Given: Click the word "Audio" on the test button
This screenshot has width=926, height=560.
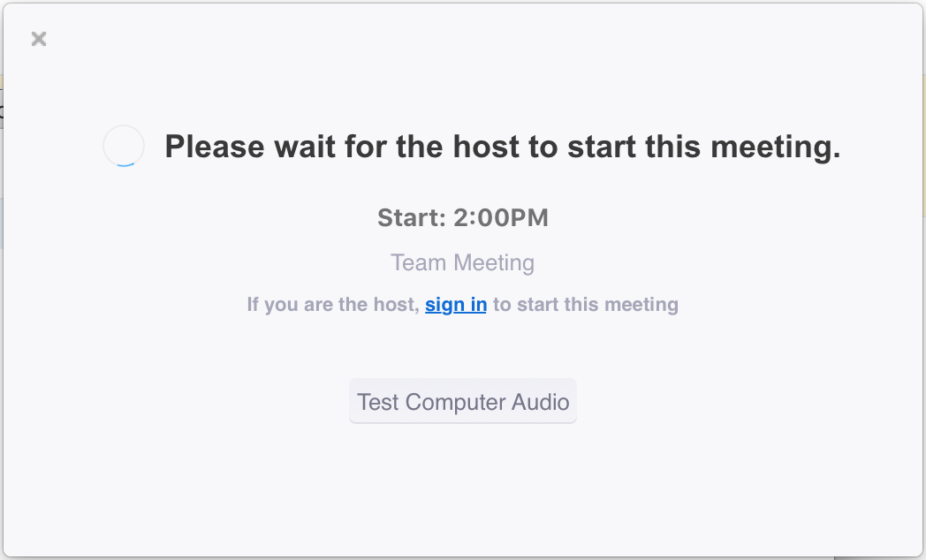Looking at the screenshot, I should (x=541, y=402).
